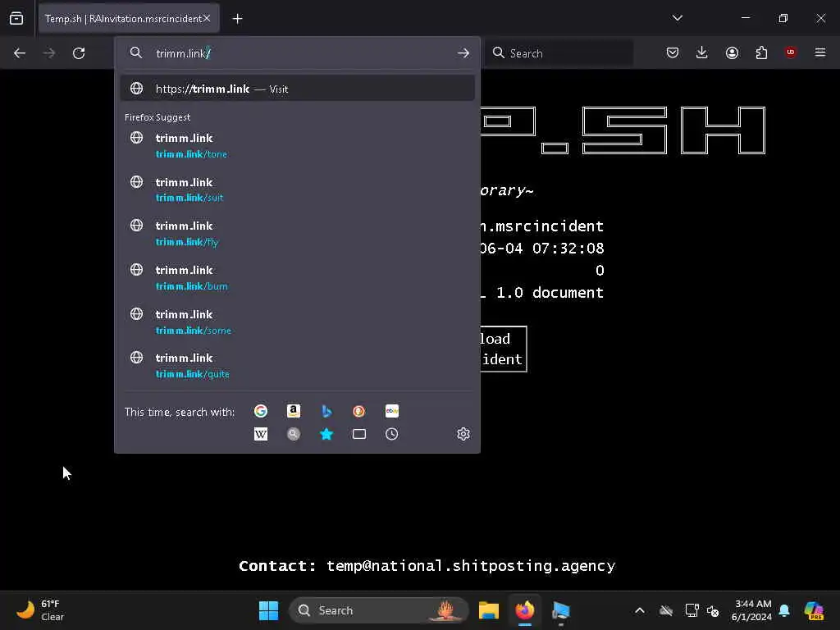Viewport: 840px width, 630px height.
Task: Open the Save to Pocket icon
Action: (x=673, y=52)
